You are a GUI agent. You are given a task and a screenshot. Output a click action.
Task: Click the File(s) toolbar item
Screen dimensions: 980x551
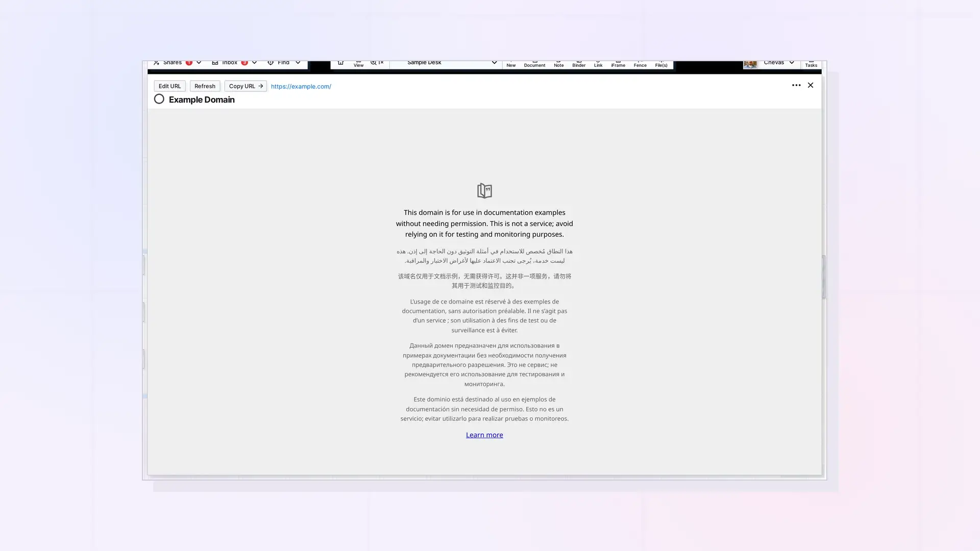coord(661,64)
